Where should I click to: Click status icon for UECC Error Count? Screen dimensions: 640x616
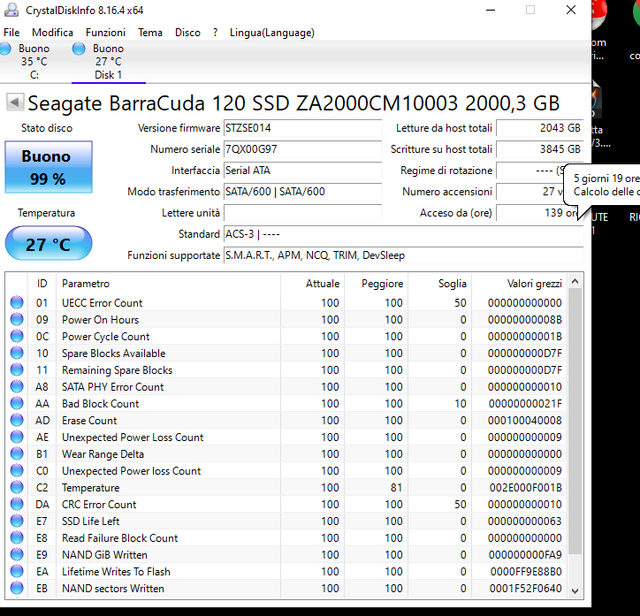17,302
